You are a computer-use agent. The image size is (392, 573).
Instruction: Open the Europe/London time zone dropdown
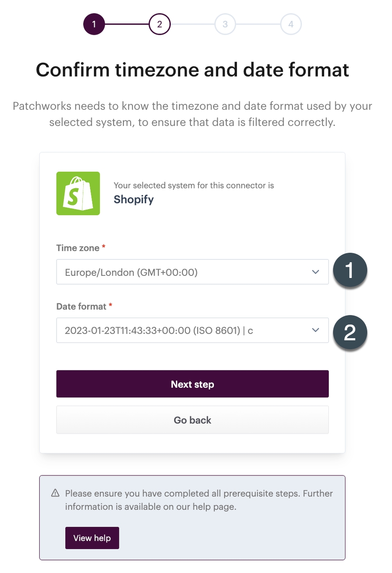point(183,272)
